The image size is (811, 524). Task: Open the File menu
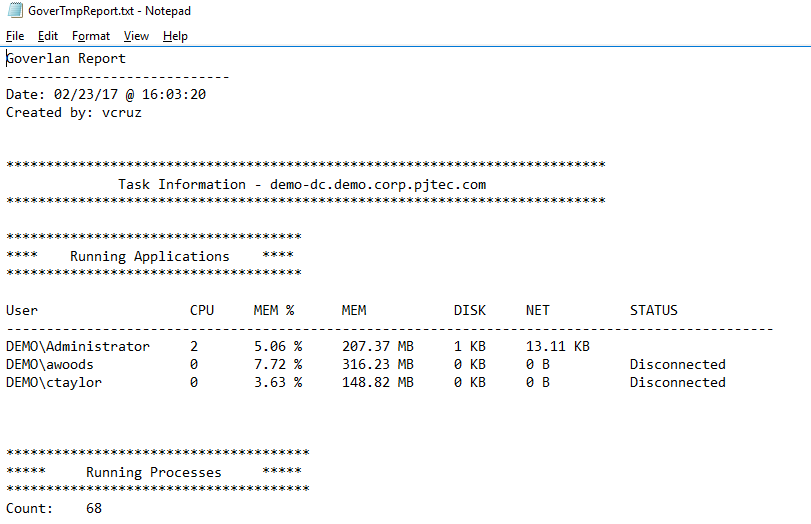(x=15, y=36)
